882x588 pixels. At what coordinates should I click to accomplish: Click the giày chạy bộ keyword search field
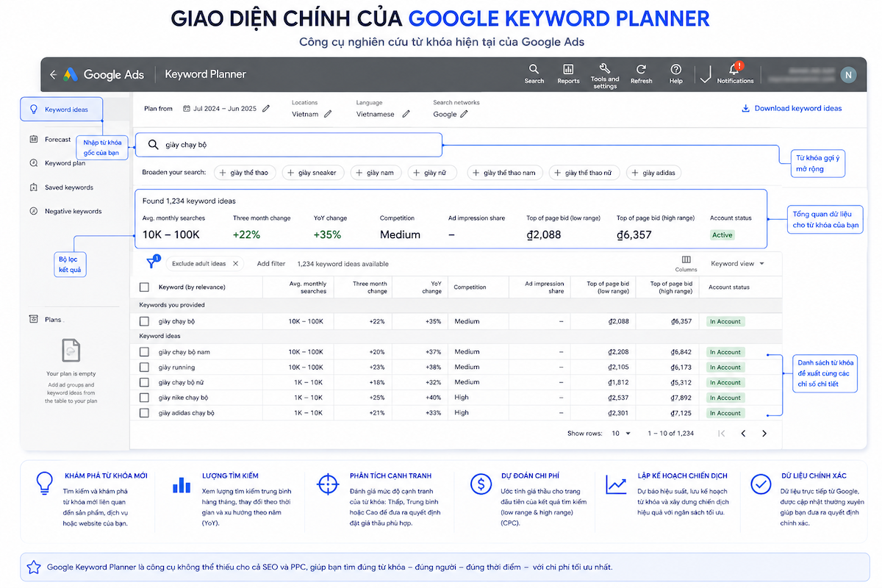point(290,145)
